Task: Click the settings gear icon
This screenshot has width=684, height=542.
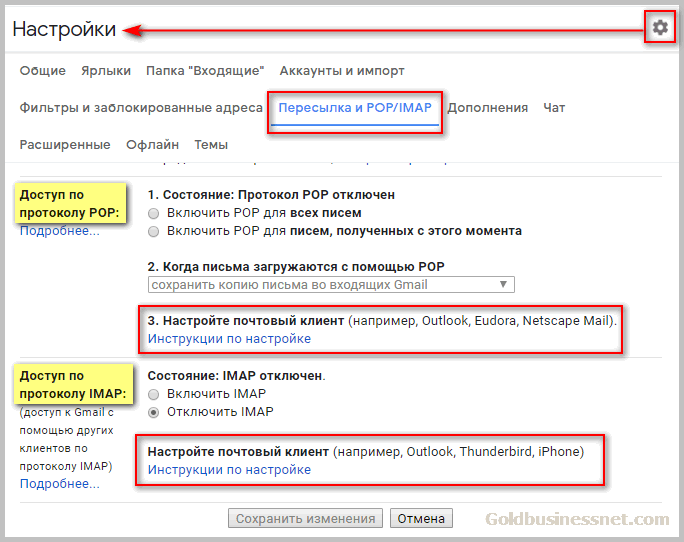Action: [660, 27]
